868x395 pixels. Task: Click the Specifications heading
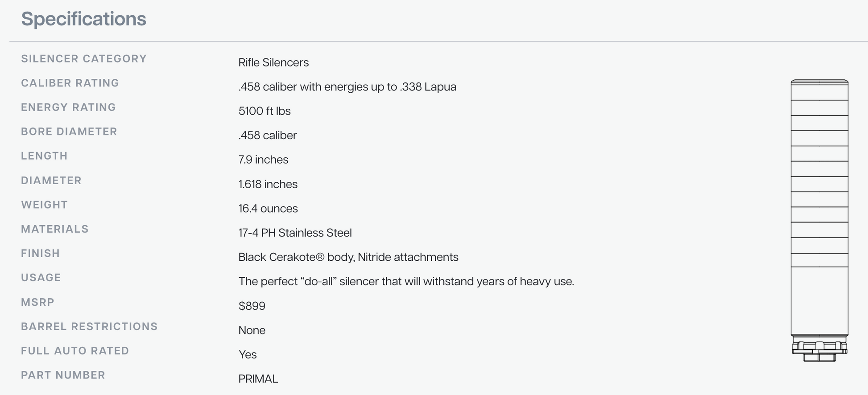(84, 19)
